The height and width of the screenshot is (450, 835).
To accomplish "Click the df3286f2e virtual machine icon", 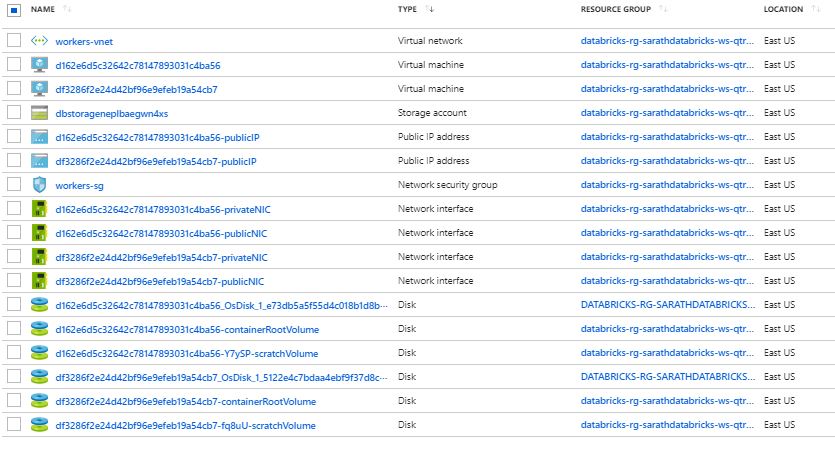I will point(40,89).
